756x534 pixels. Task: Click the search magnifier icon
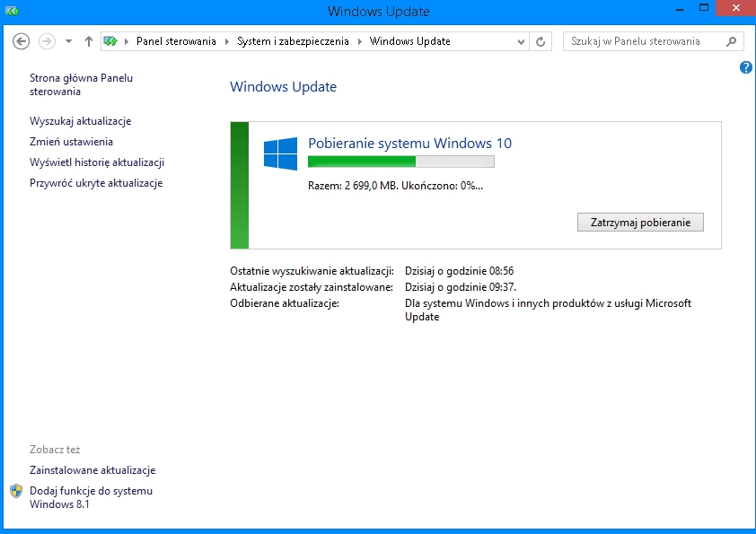[x=732, y=41]
